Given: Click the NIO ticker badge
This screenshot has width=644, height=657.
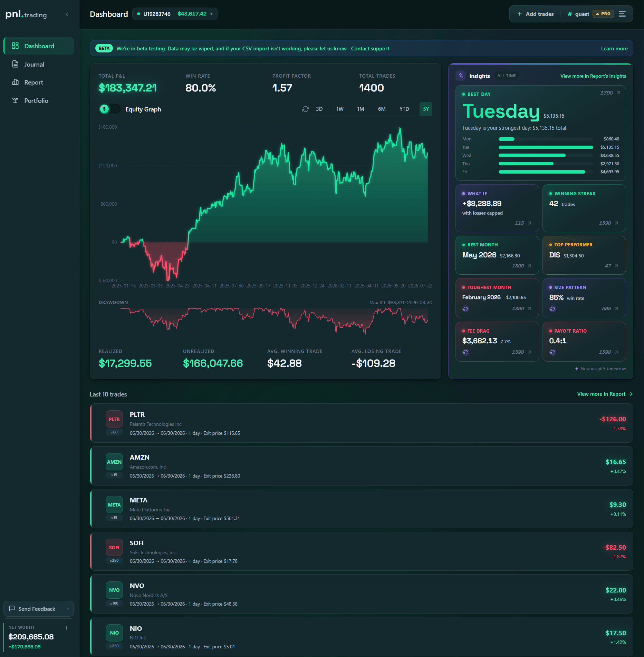Looking at the screenshot, I should pos(114,633).
